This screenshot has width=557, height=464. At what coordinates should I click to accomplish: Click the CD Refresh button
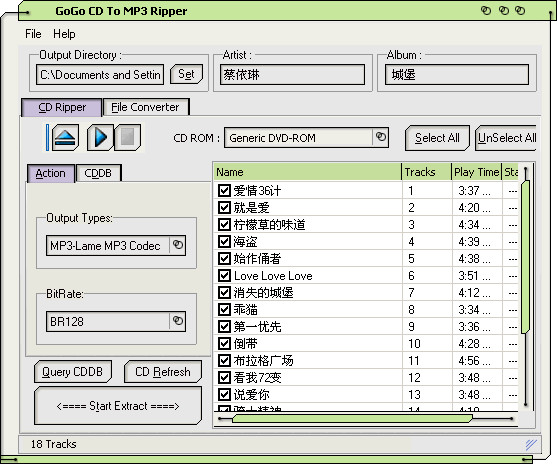point(163,372)
